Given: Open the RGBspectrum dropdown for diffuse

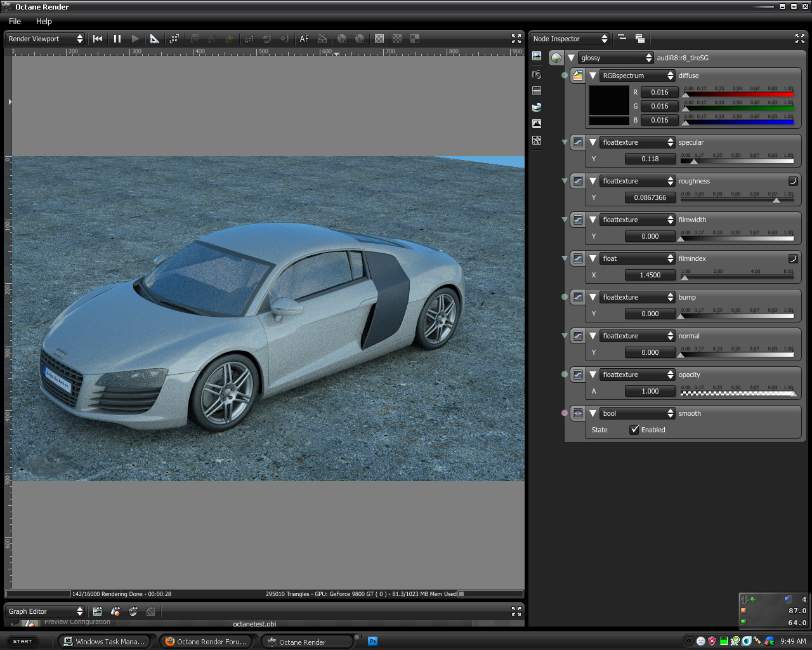Looking at the screenshot, I should pyautogui.click(x=637, y=76).
